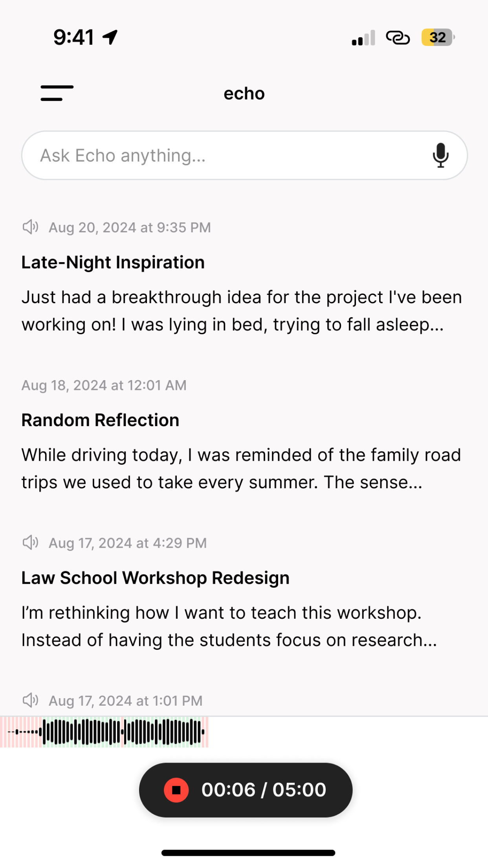Screen dimensions: 488x868
Task: Tap the 00:06 / 05:00 recording timer
Action: click(x=264, y=790)
